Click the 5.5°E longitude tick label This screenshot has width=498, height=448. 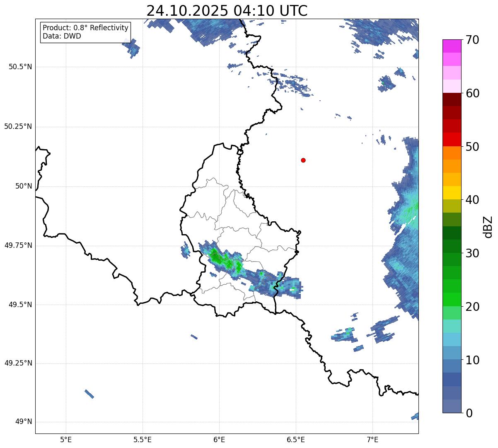click(x=143, y=440)
